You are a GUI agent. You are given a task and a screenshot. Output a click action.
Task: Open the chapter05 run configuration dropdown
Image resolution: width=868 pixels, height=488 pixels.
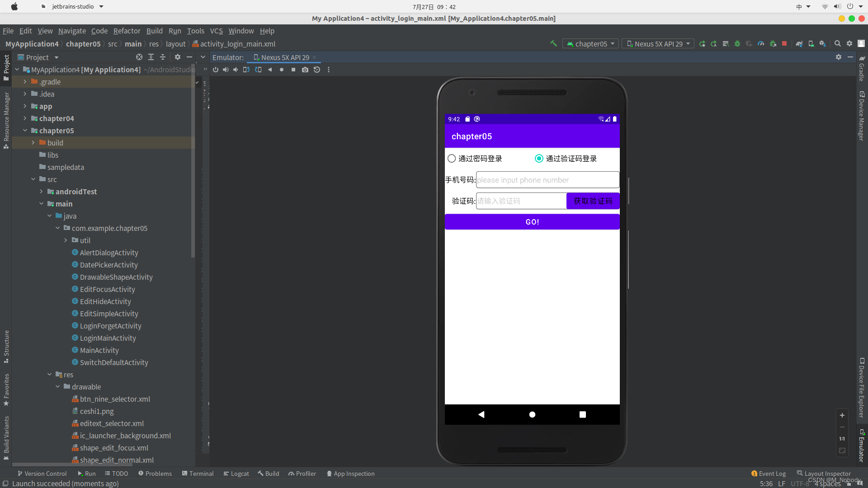[591, 44]
